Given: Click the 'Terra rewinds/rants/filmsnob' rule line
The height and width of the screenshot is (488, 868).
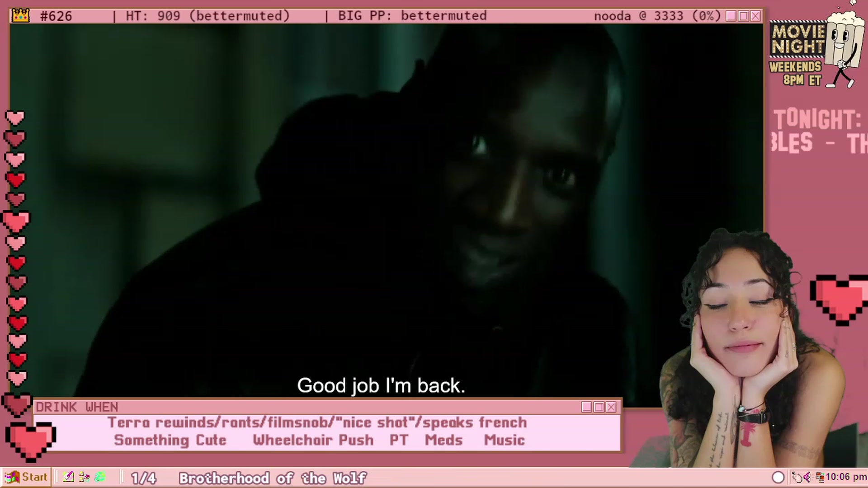Looking at the screenshot, I should [317, 422].
